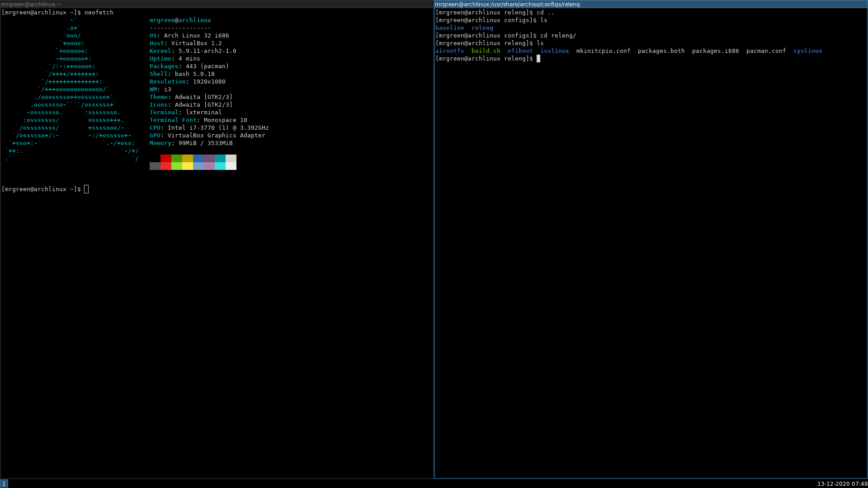Screen dimensions: 868x488
Task: Click the Host line VirtualBox 1.2
Action: 186,43
